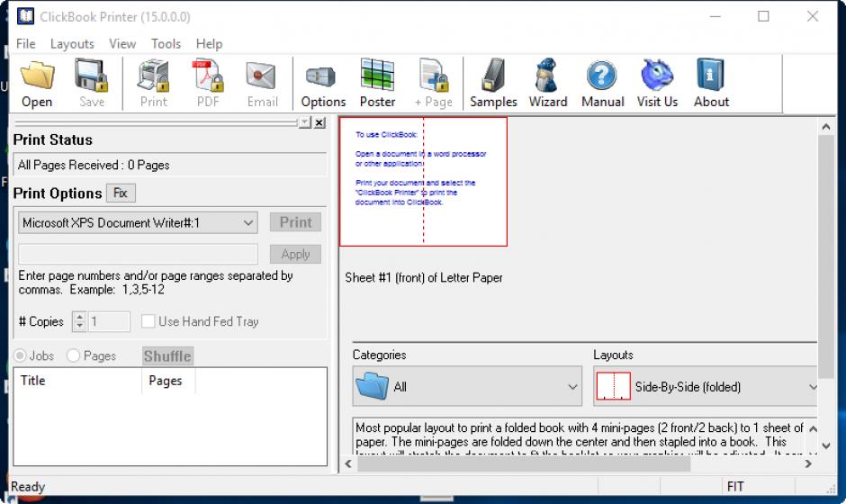This screenshot has width=846, height=504.
Task: Close the Print Status panel
Action: click(319, 123)
